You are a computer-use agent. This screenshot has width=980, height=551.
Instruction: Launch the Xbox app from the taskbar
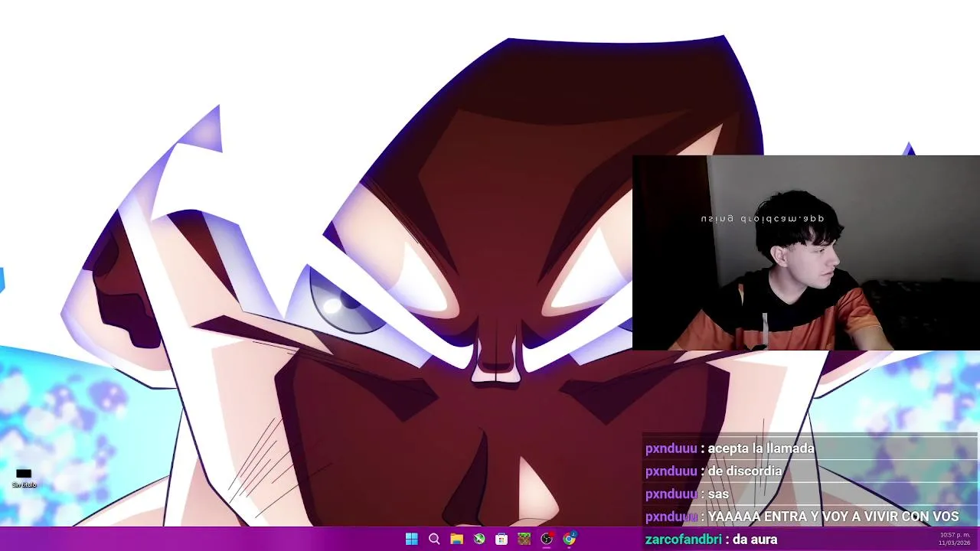point(479,539)
